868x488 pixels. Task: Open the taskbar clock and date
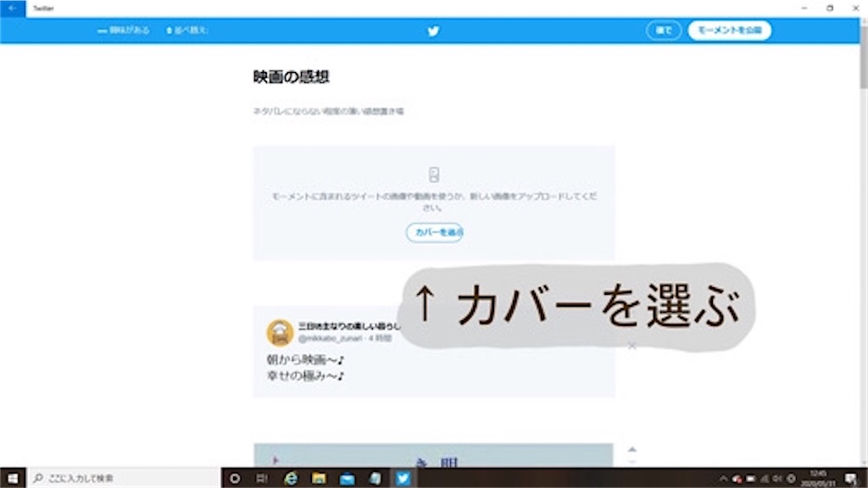818,479
